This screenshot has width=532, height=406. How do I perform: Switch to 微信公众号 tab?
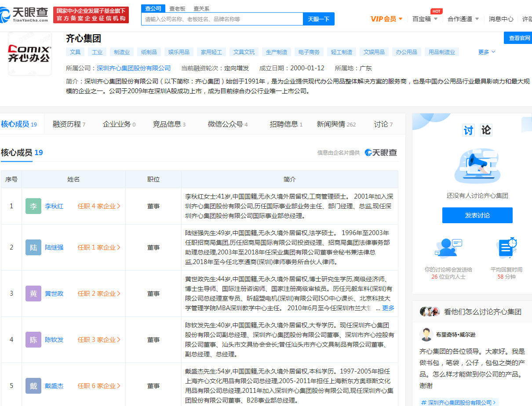[228, 124]
